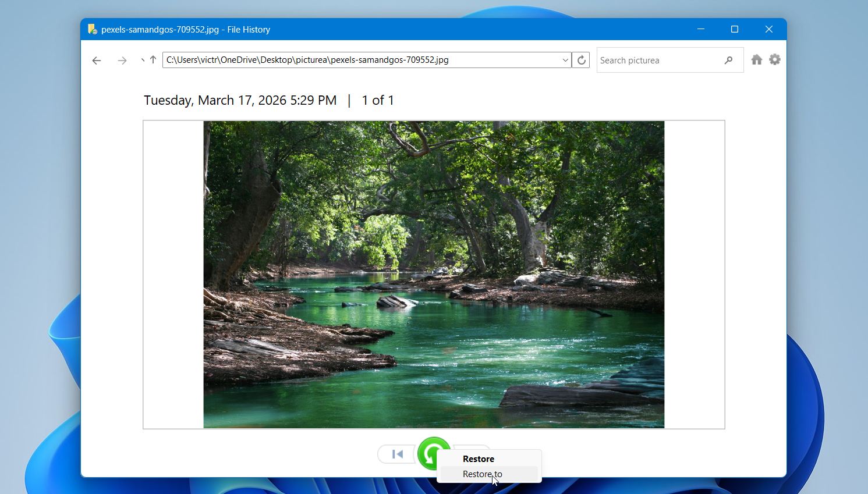The image size is (868, 494).
Task: Click the river photo preview
Action: tap(433, 273)
